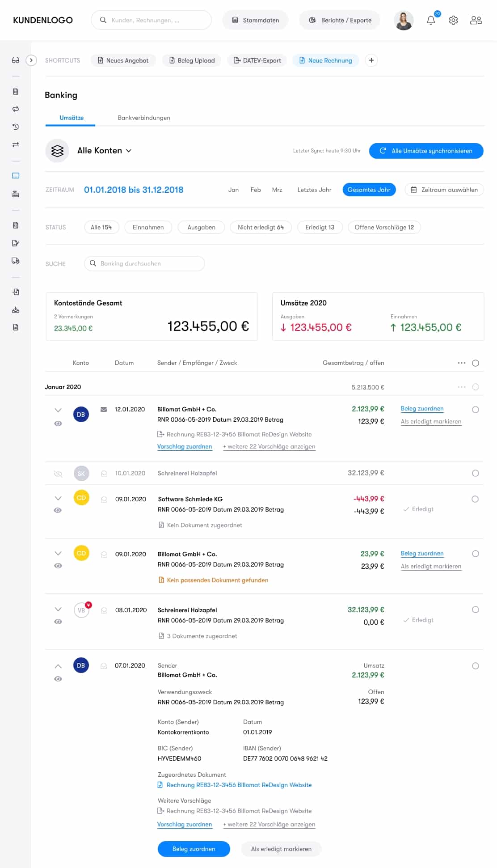497x868 pixels.
Task: Open the banking card icon in sidebar
Action: (16, 176)
